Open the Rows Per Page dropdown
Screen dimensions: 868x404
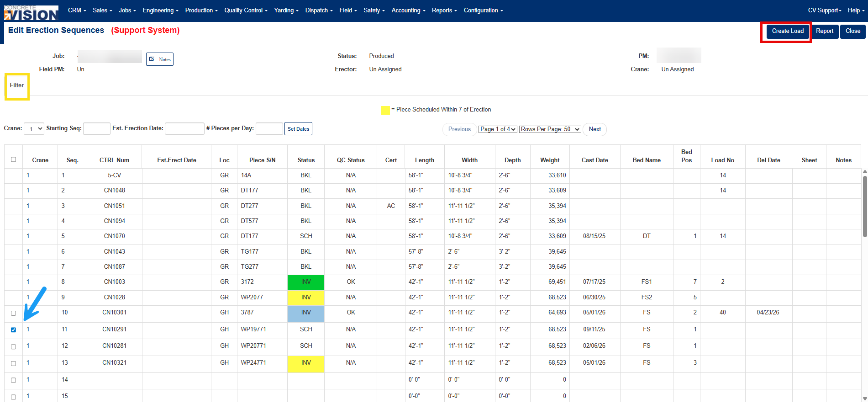click(x=550, y=129)
